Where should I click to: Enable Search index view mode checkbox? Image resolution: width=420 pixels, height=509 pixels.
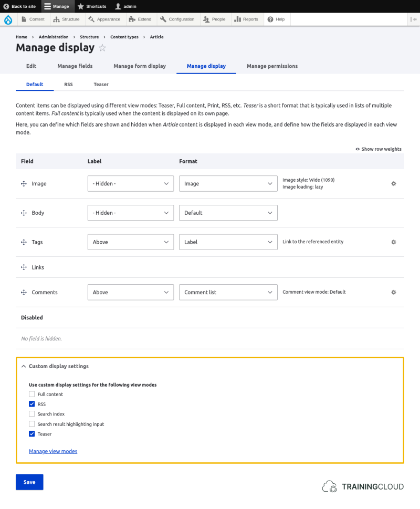(x=32, y=414)
